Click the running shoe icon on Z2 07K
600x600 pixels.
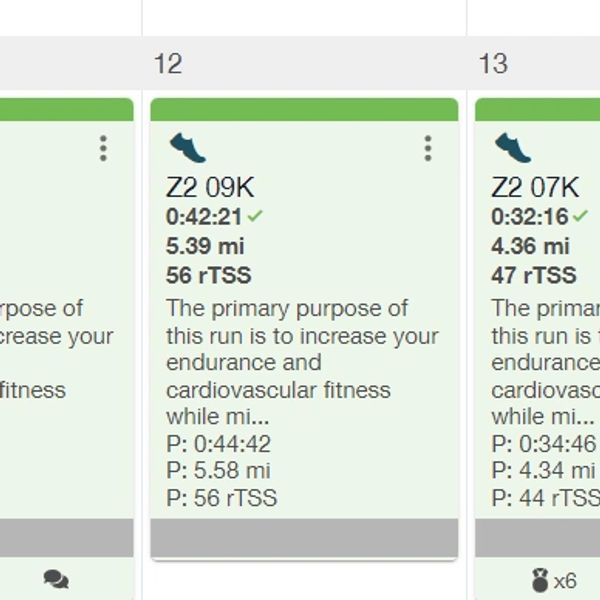pos(512,148)
